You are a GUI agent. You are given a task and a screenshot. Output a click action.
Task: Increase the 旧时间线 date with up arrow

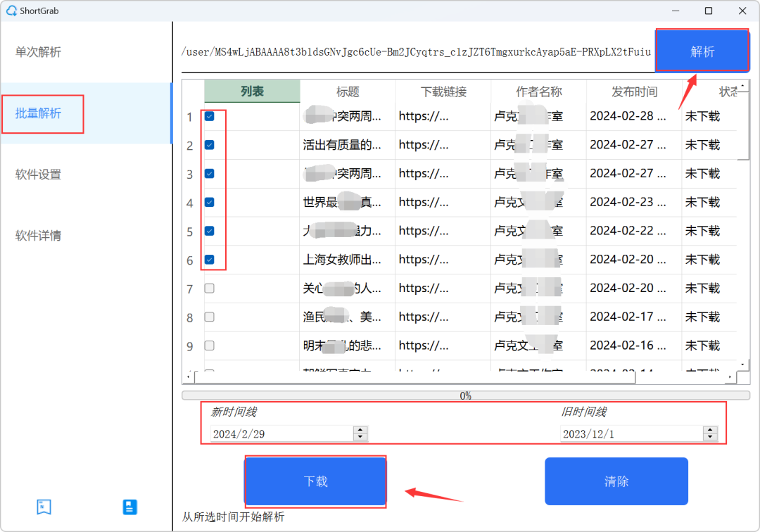click(x=710, y=430)
